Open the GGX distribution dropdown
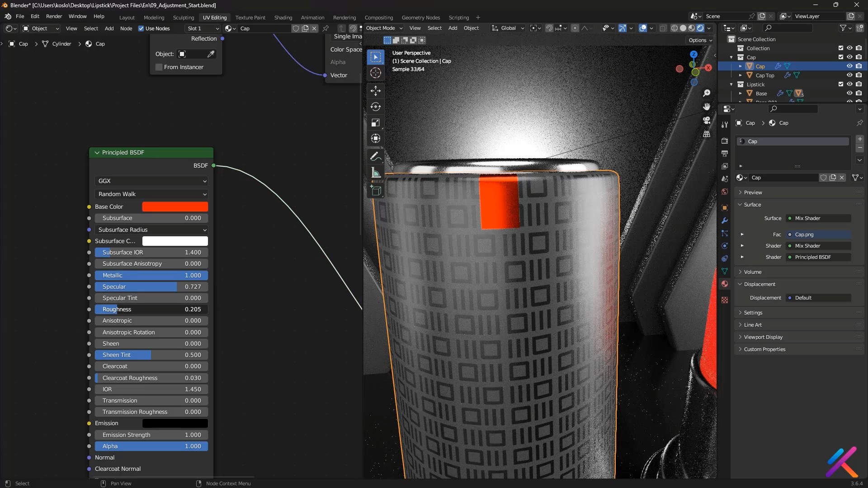Image resolution: width=868 pixels, height=488 pixels. pos(151,181)
